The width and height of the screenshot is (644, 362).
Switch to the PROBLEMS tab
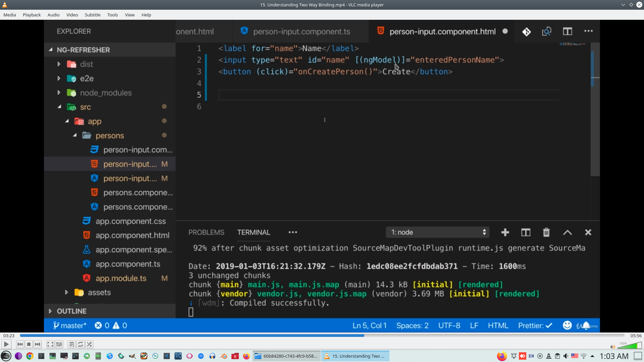[x=206, y=232]
